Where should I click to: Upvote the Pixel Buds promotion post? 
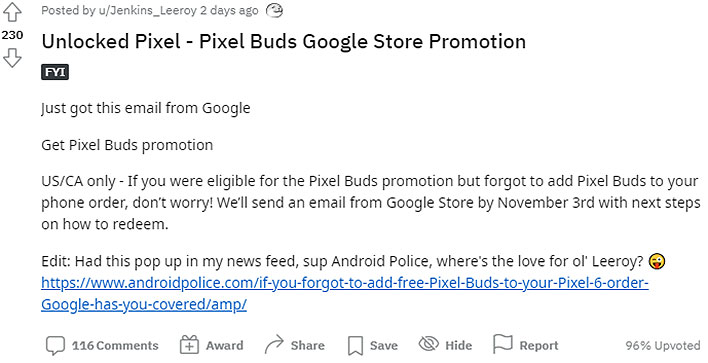tap(12, 12)
